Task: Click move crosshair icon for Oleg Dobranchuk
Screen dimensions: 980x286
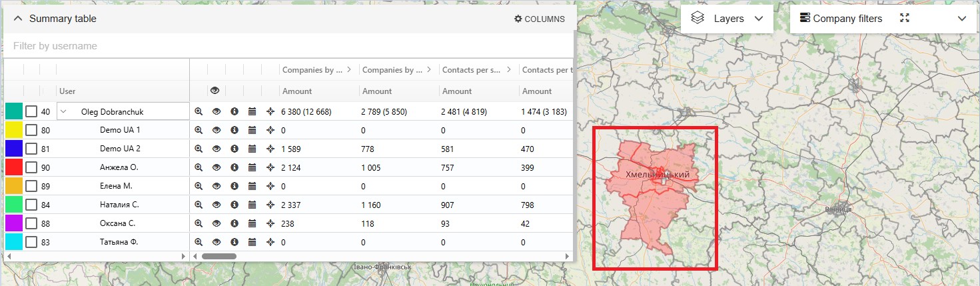Action: (270, 112)
